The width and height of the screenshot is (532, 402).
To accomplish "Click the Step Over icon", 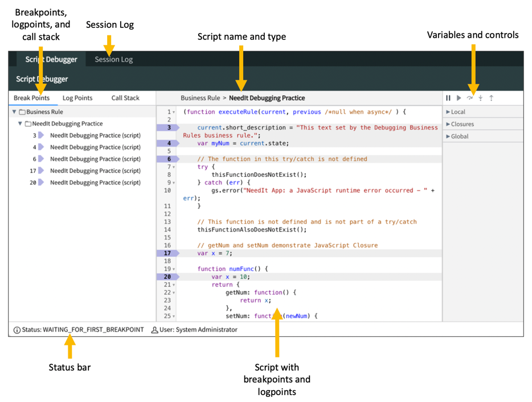I will click(470, 98).
